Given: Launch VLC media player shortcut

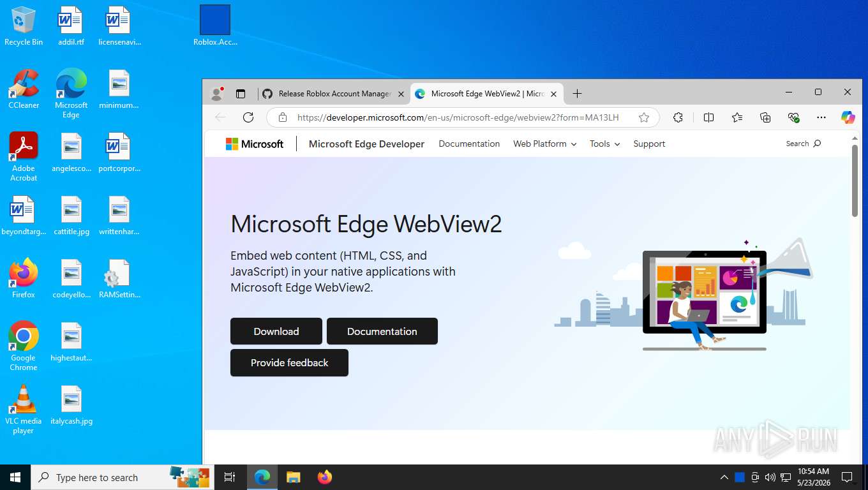Looking at the screenshot, I should point(24,410).
